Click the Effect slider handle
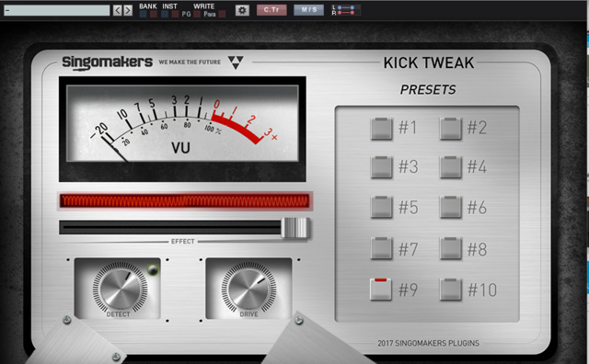The height and width of the screenshot is (364, 589). click(x=295, y=227)
